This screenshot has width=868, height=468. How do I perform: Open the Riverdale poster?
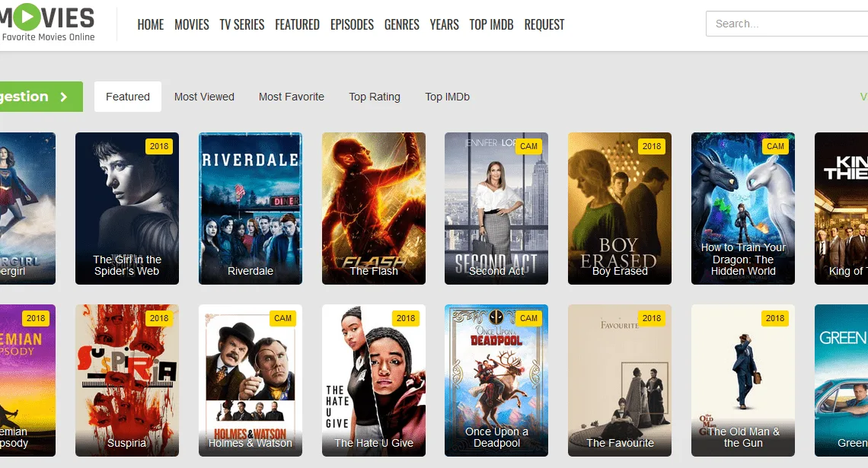pyautogui.click(x=251, y=208)
